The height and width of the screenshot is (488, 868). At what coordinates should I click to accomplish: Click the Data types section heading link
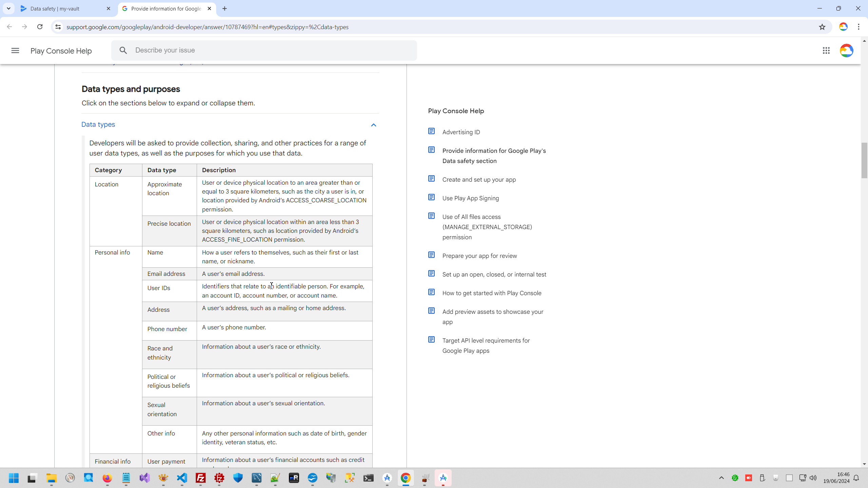click(98, 124)
